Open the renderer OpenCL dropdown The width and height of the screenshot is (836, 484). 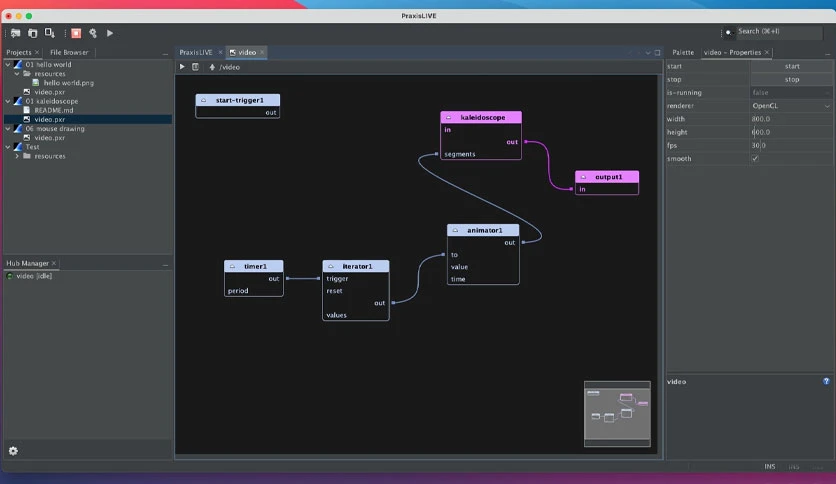tap(791, 106)
